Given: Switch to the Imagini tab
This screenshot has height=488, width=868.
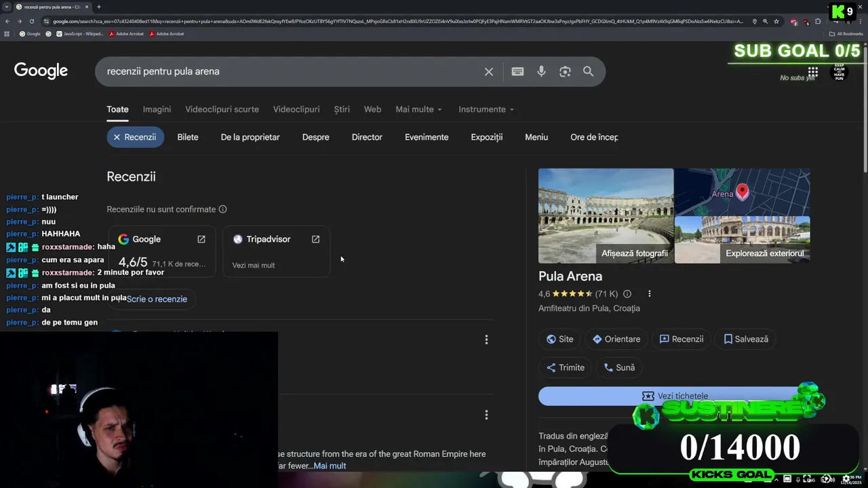Looking at the screenshot, I should [157, 109].
